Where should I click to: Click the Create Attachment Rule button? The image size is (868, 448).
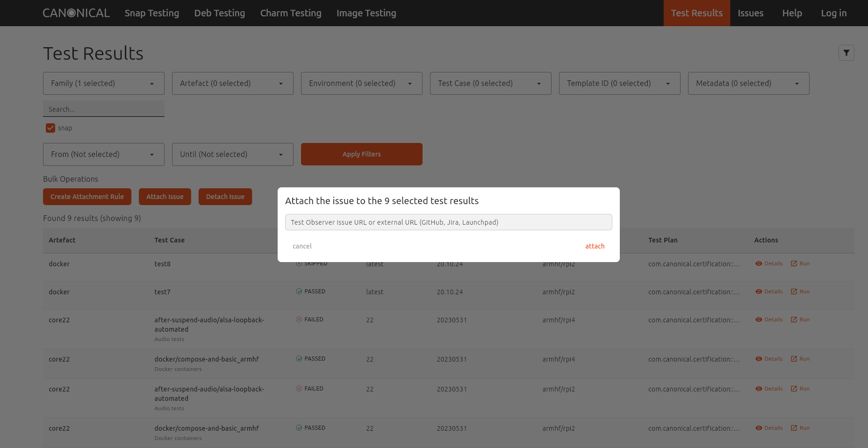click(87, 196)
